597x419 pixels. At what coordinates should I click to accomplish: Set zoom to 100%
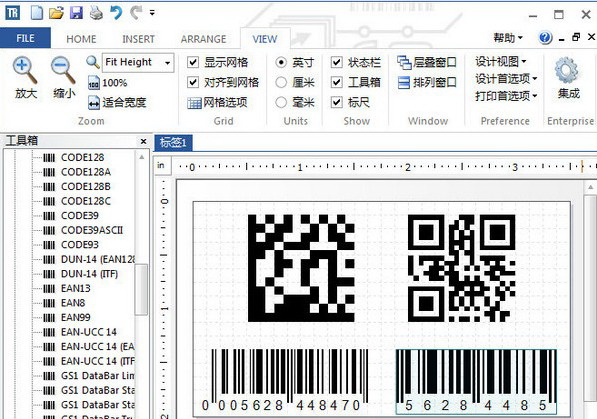[x=107, y=83]
